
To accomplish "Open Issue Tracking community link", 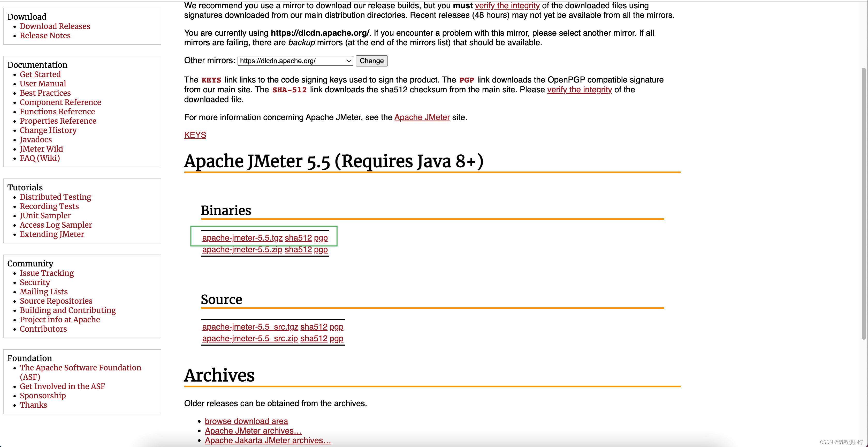I will pos(47,273).
